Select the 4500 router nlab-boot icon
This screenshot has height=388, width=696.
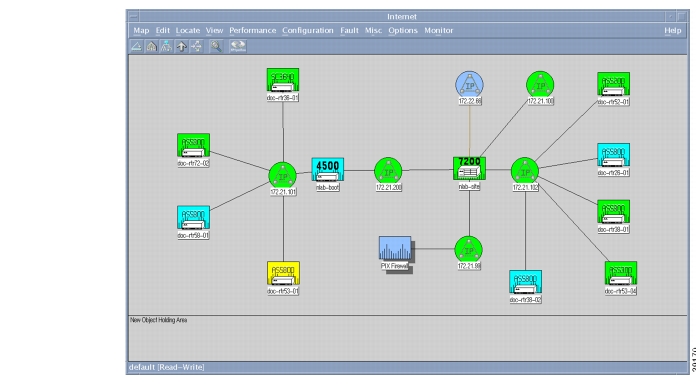tap(328, 170)
